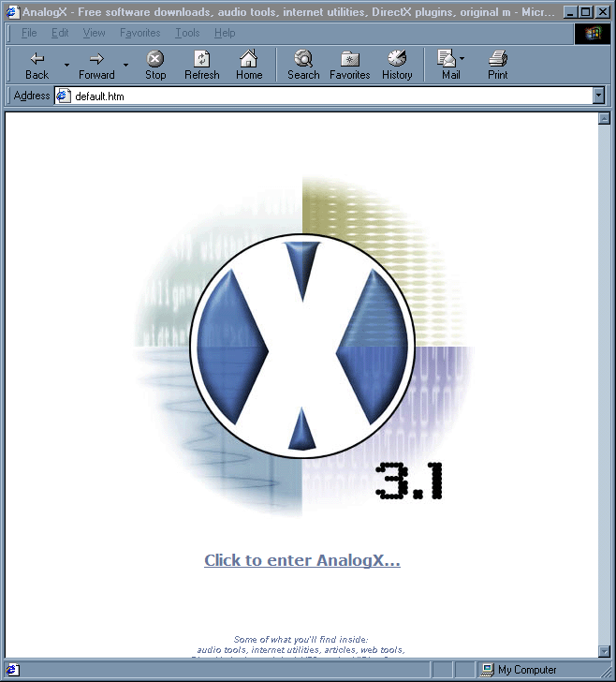The height and width of the screenshot is (682, 616).
Task: Expand the Back button history dropdown
Action: [x=66, y=65]
